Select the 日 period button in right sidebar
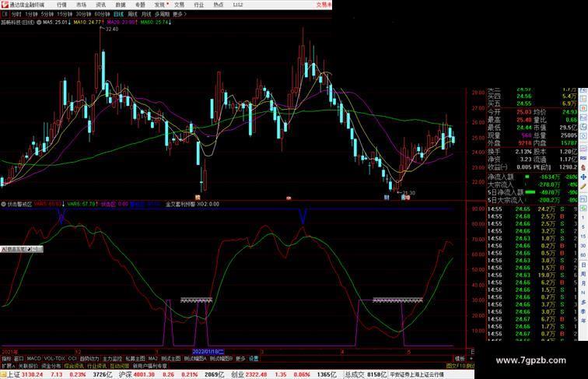 (x=583, y=265)
